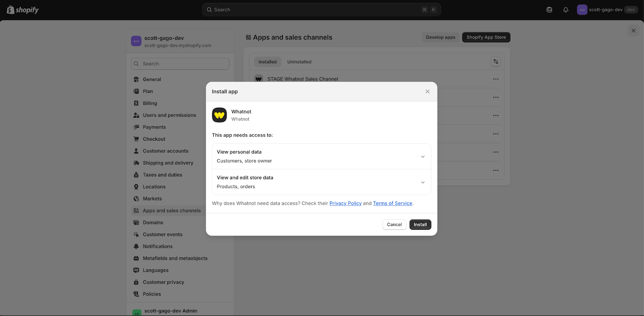Open the notifications bell icon
The height and width of the screenshot is (316, 644).
[566, 10]
